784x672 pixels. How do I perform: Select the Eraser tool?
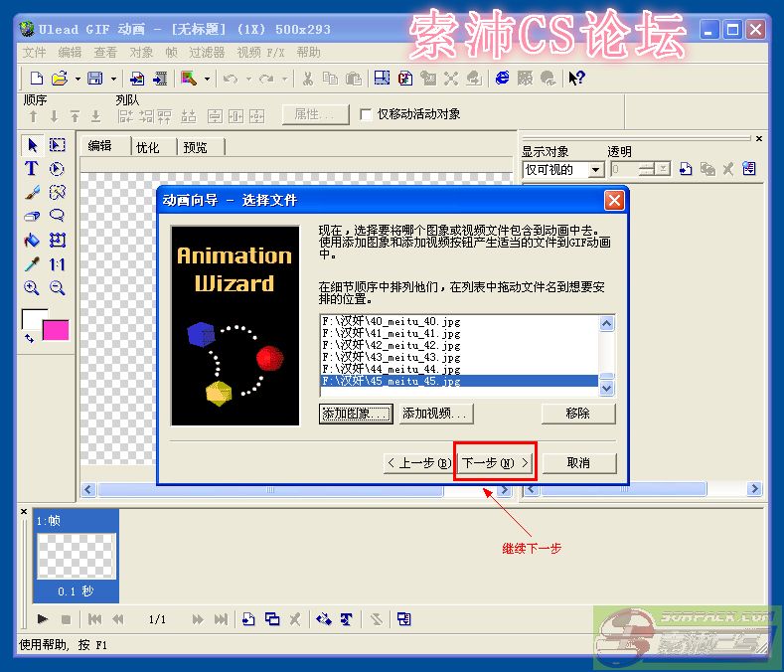pos(32,216)
